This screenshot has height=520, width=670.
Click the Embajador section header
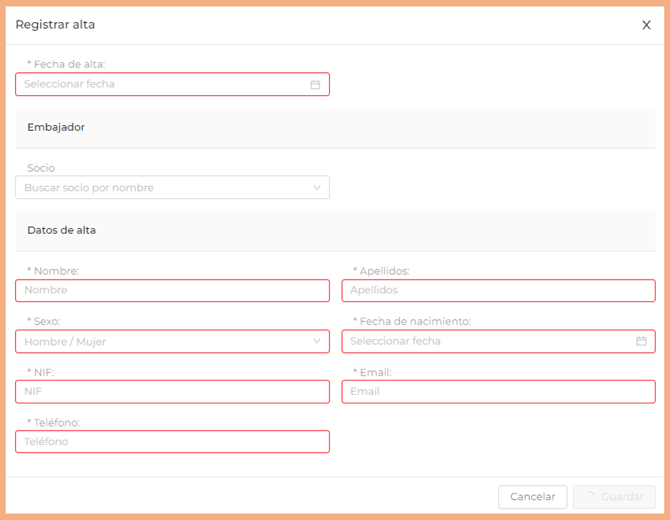coord(56,128)
